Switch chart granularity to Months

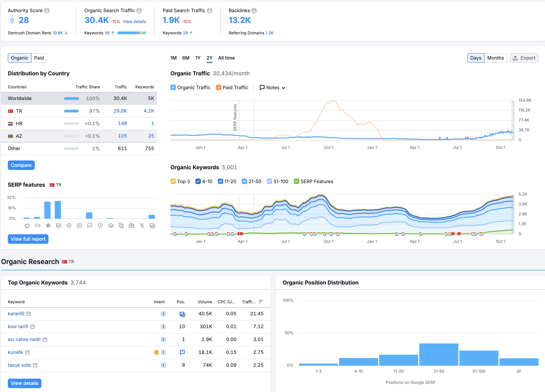496,58
